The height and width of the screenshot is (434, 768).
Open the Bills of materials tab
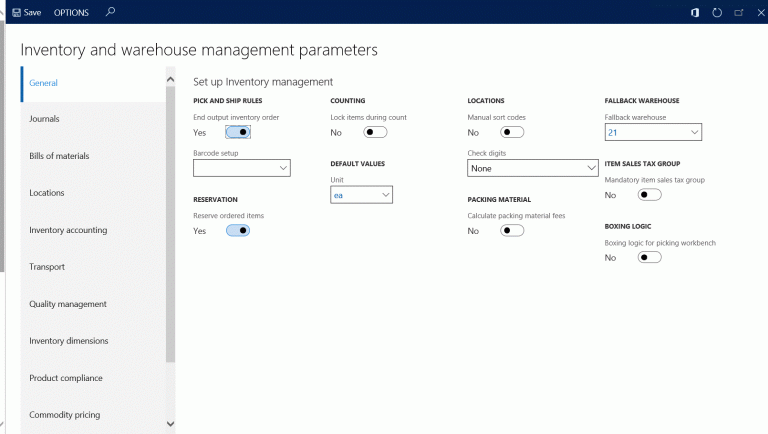point(93,156)
